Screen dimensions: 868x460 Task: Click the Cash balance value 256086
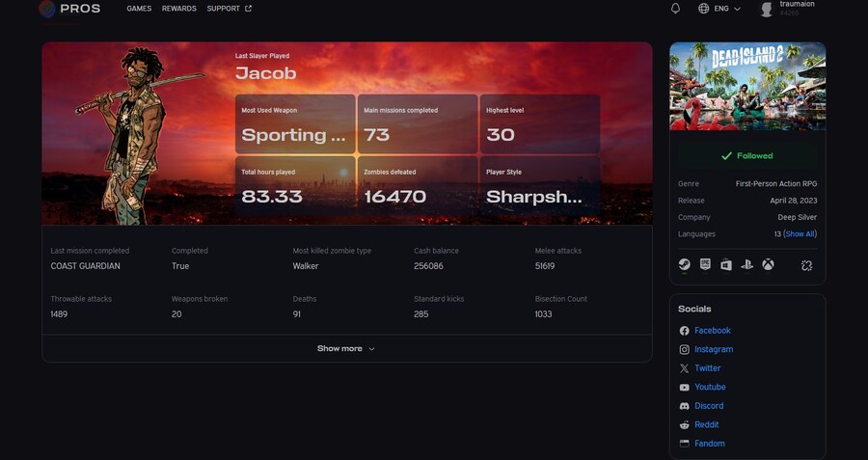coord(428,266)
